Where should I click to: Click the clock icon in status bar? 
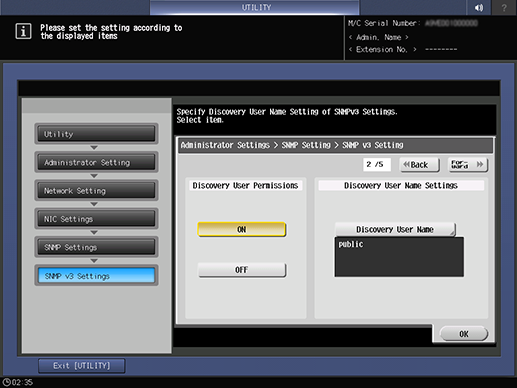tap(7, 382)
